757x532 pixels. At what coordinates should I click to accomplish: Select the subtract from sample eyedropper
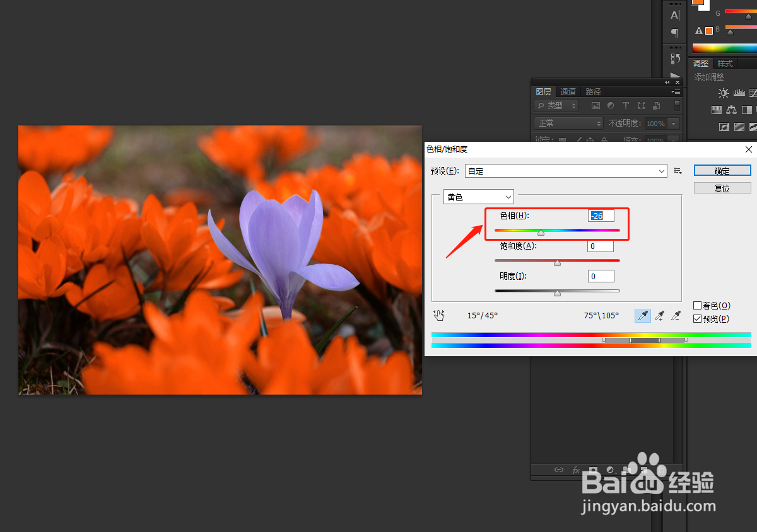(676, 316)
